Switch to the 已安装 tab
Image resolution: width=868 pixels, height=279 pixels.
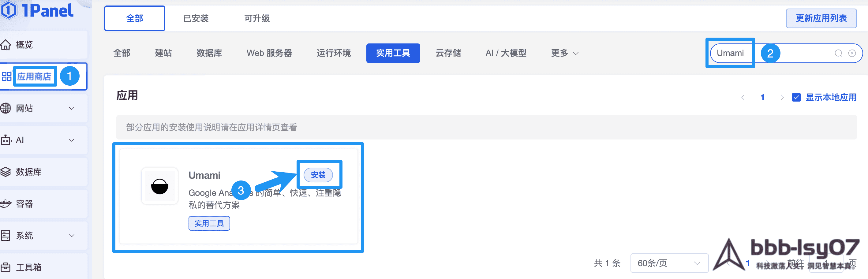196,19
